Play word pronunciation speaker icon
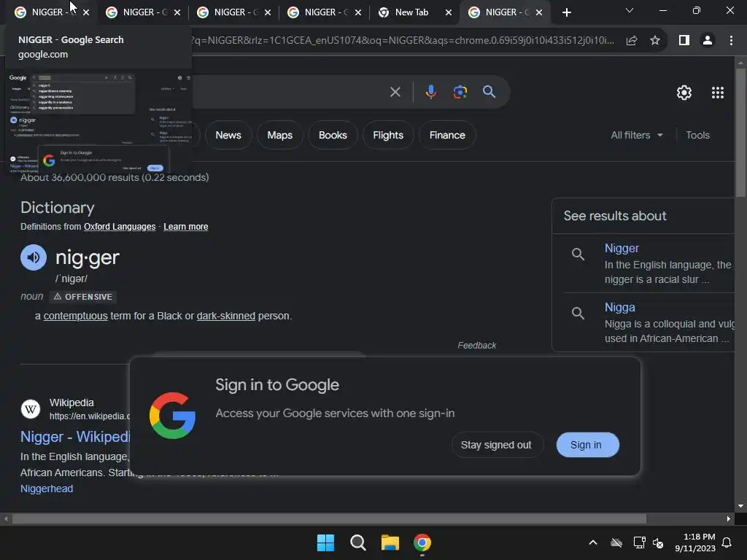Screen dimensions: 747x560 (34, 257)
